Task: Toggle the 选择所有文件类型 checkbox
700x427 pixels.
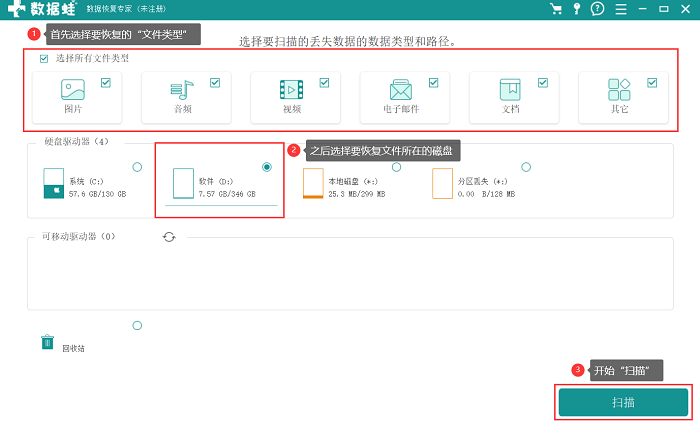Action: [44, 59]
